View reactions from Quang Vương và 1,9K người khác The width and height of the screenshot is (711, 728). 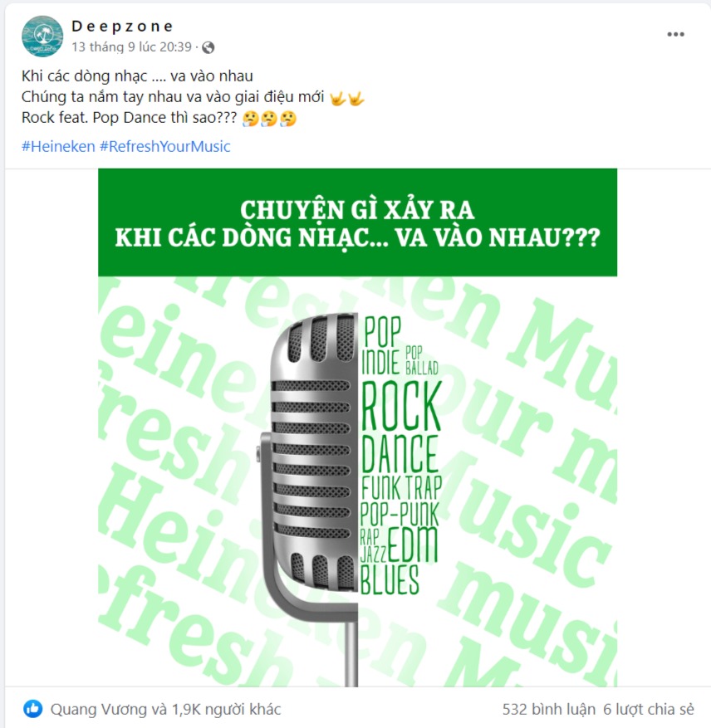165,709
